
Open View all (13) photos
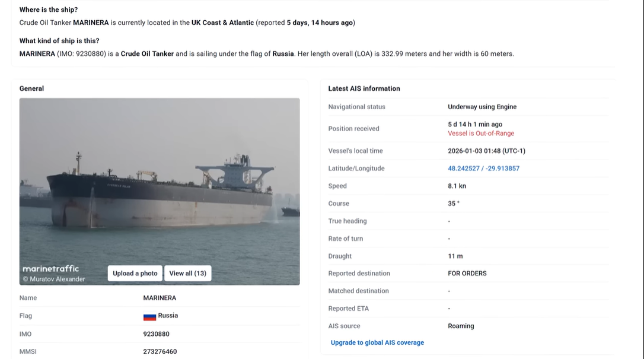(x=187, y=274)
